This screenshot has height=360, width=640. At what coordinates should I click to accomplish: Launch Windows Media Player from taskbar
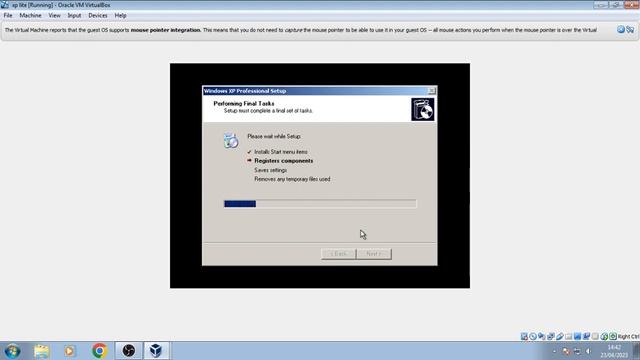pos(69,351)
